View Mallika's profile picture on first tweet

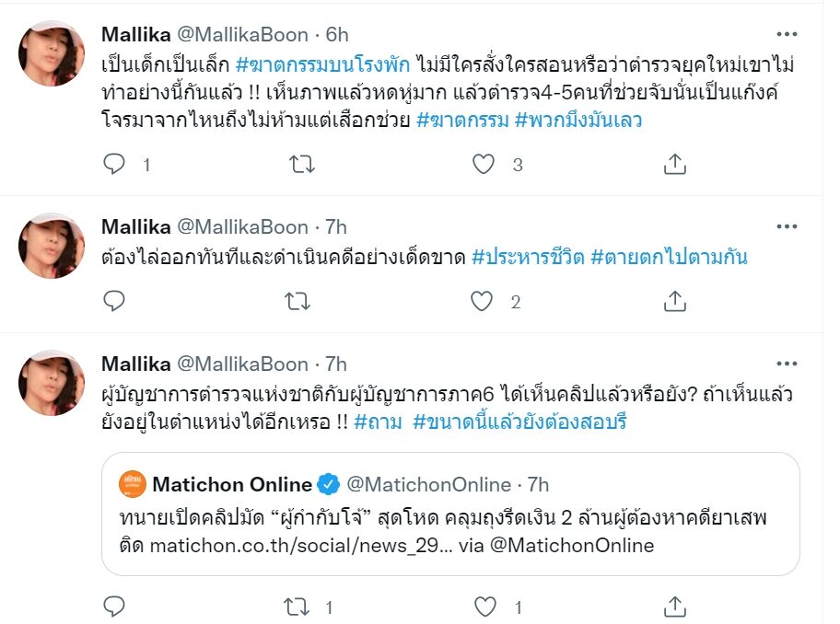pyautogui.click(x=52, y=53)
